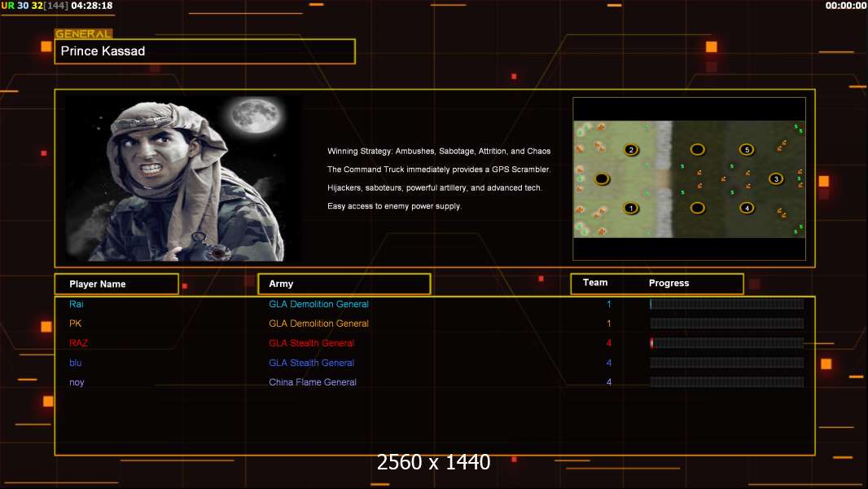The height and width of the screenshot is (489, 868).
Task: Click Rai's GLA Demolition General army
Action: tap(319, 304)
